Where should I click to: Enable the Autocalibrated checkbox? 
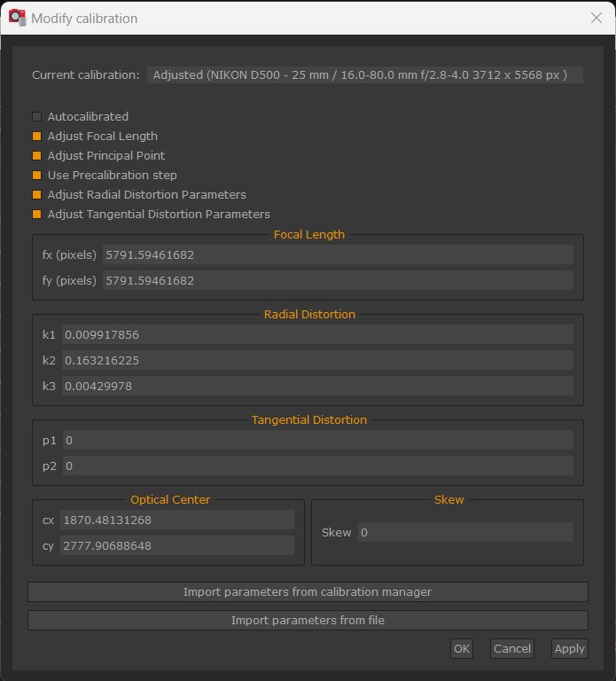pos(37,116)
